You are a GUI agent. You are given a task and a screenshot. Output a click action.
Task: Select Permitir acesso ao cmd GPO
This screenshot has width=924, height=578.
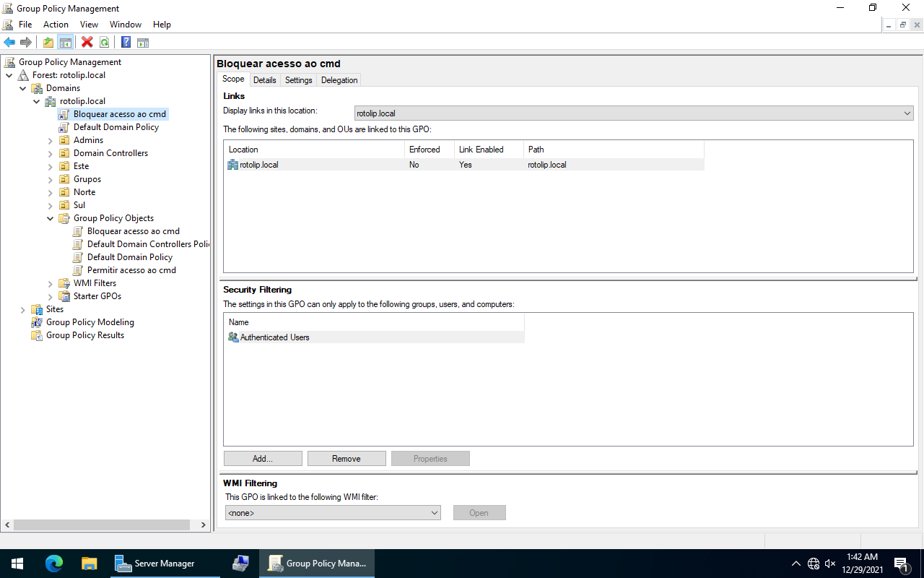[131, 270]
